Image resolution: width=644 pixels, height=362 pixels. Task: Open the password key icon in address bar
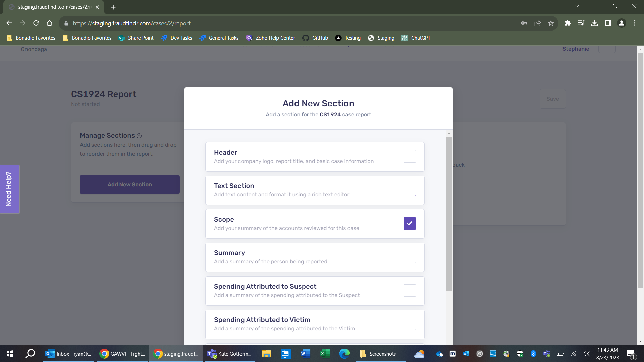[x=524, y=23]
